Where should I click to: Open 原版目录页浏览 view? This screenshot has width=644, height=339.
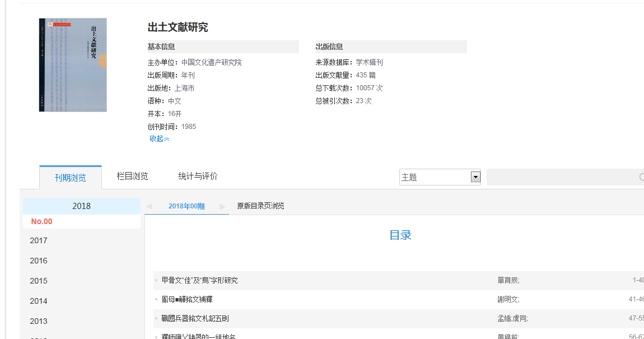point(260,206)
